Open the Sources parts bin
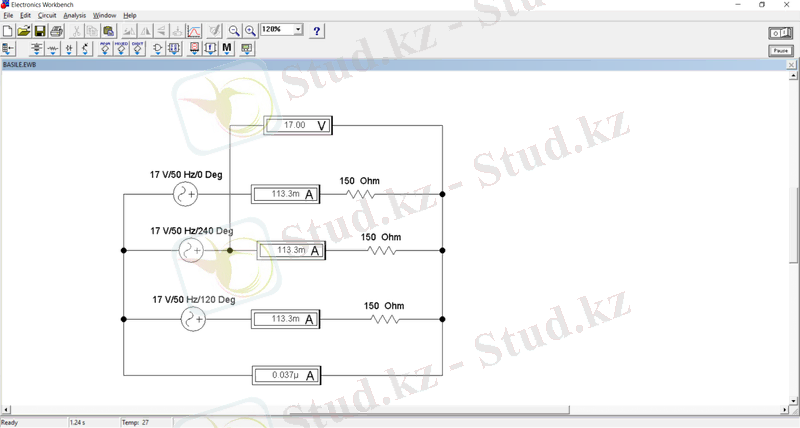Image resolution: width=800 pixels, height=428 pixels. click(x=36, y=48)
